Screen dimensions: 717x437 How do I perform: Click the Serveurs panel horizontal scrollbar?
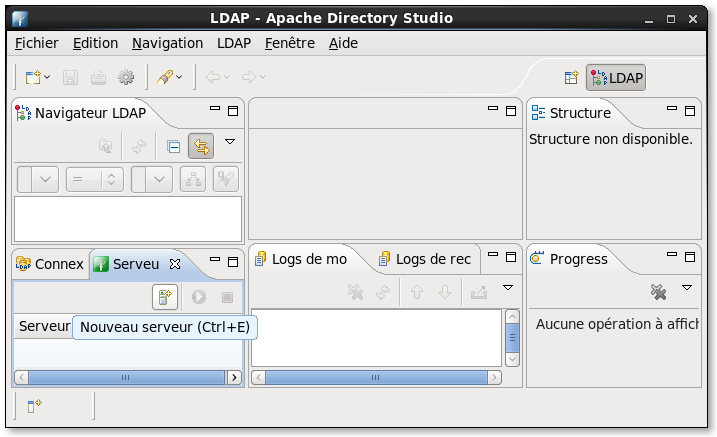point(120,377)
